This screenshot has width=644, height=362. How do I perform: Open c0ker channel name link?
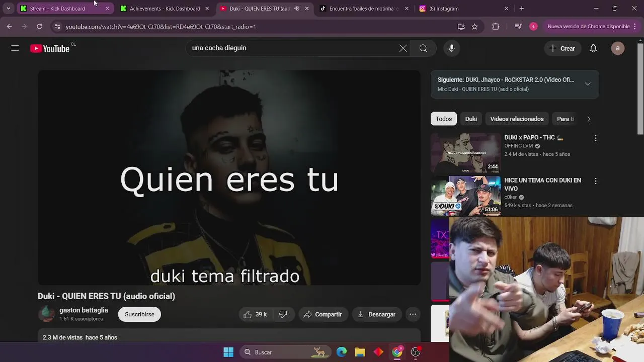(511, 197)
